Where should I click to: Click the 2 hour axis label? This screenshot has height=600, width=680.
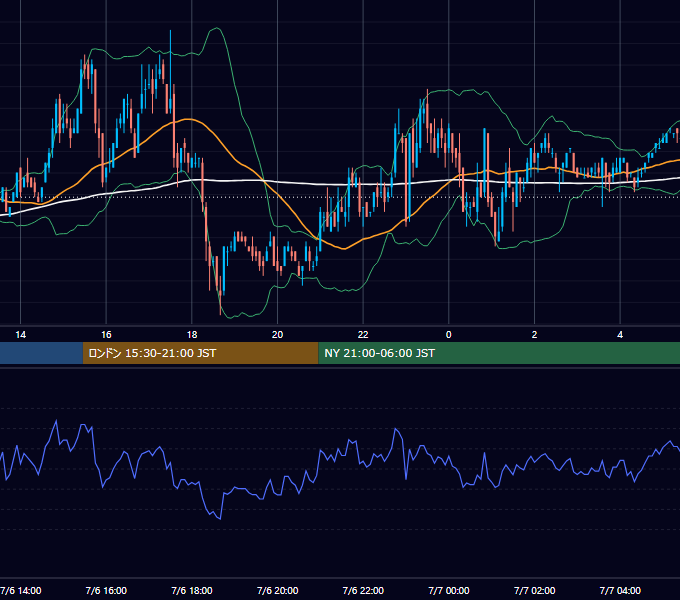(534, 335)
